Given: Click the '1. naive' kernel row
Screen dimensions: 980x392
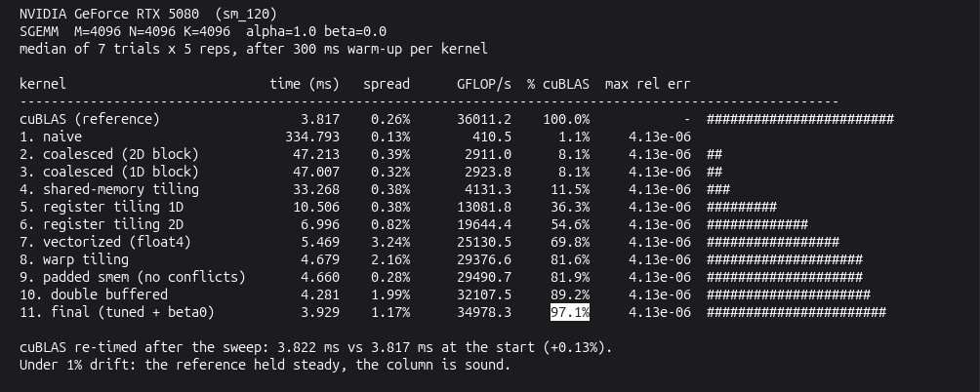Looking at the screenshot, I should coord(355,137).
